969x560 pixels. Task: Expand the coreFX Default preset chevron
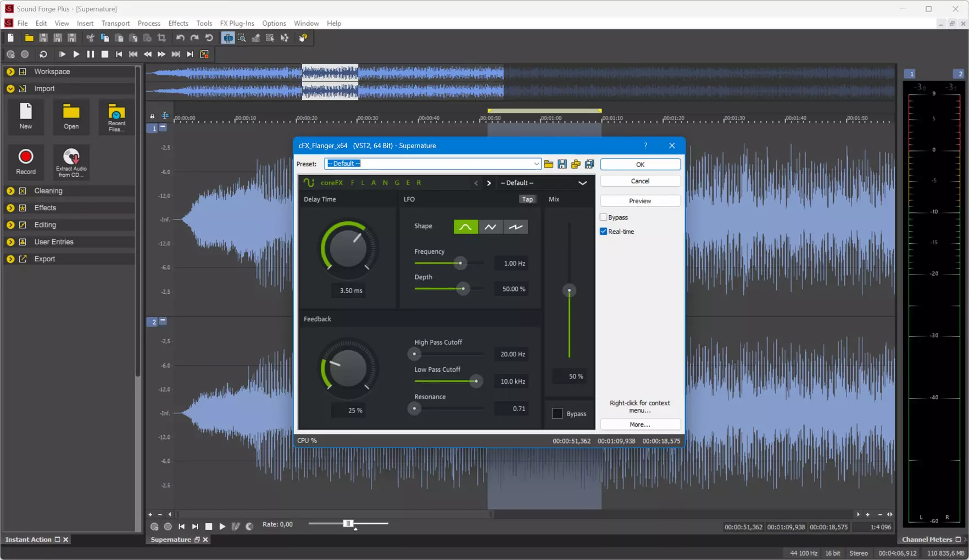(582, 183)
